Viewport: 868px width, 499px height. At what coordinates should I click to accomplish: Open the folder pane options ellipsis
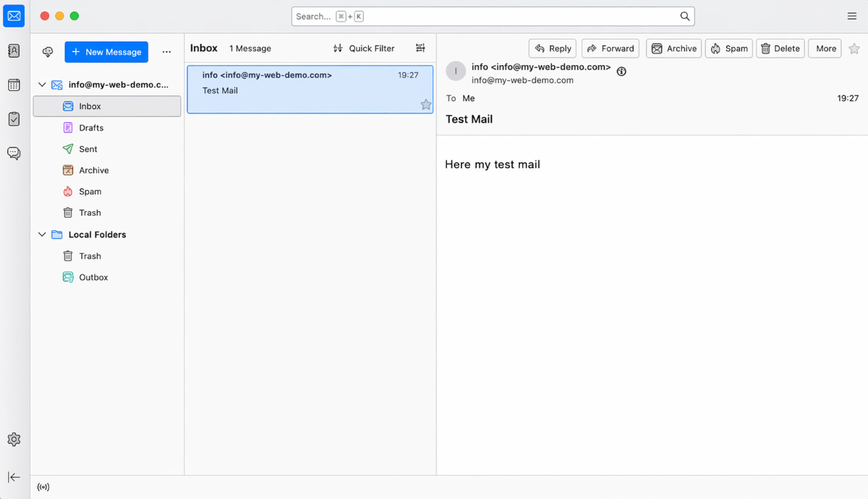(x=166, y=52)
